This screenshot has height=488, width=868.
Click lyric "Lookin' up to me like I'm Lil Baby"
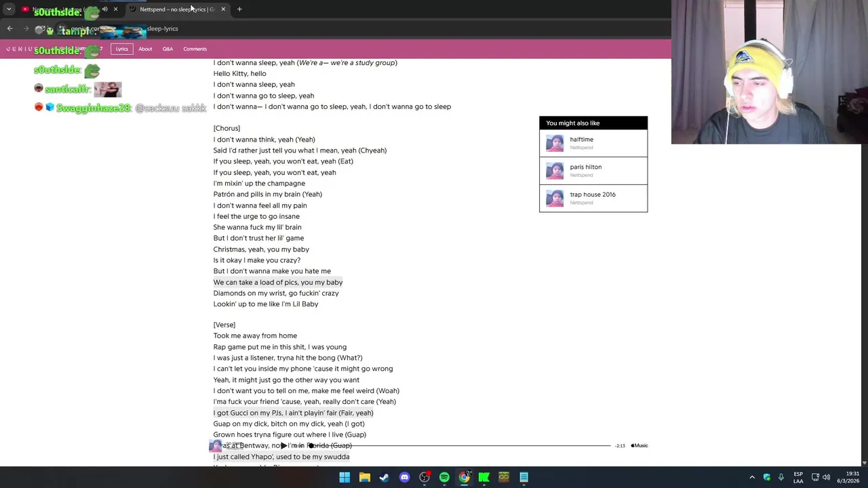(266, 304)
